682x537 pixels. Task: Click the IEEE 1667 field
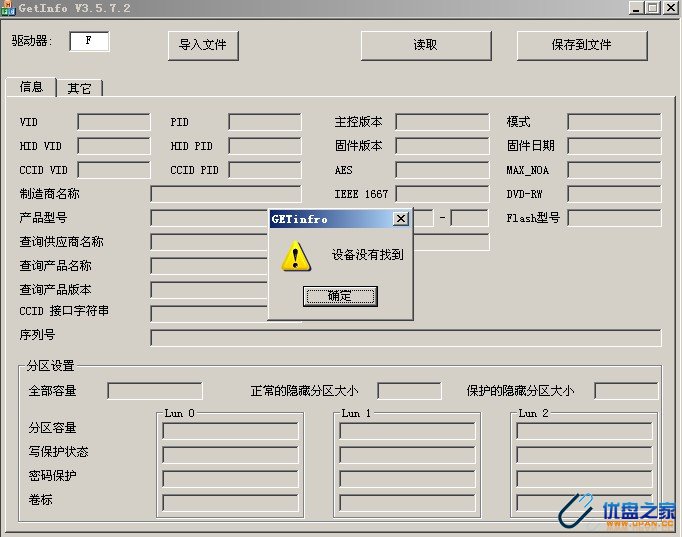click(x=442, y=194)
